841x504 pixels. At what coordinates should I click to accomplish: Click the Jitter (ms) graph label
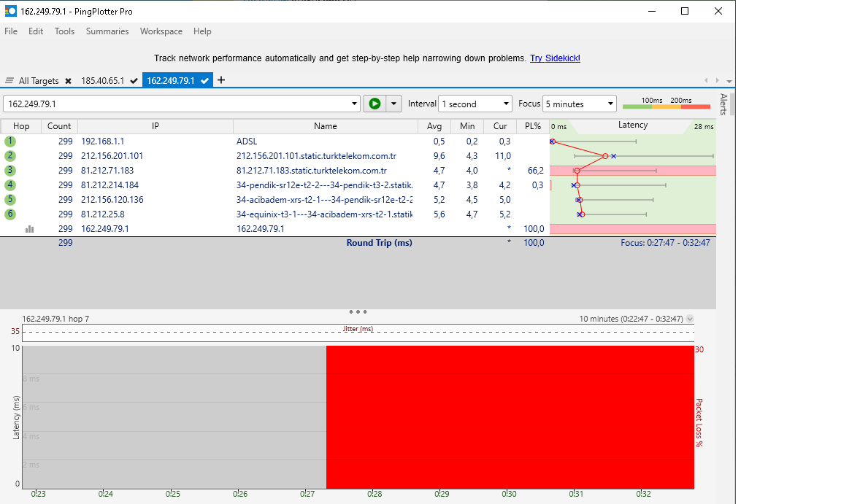[358, 329]
